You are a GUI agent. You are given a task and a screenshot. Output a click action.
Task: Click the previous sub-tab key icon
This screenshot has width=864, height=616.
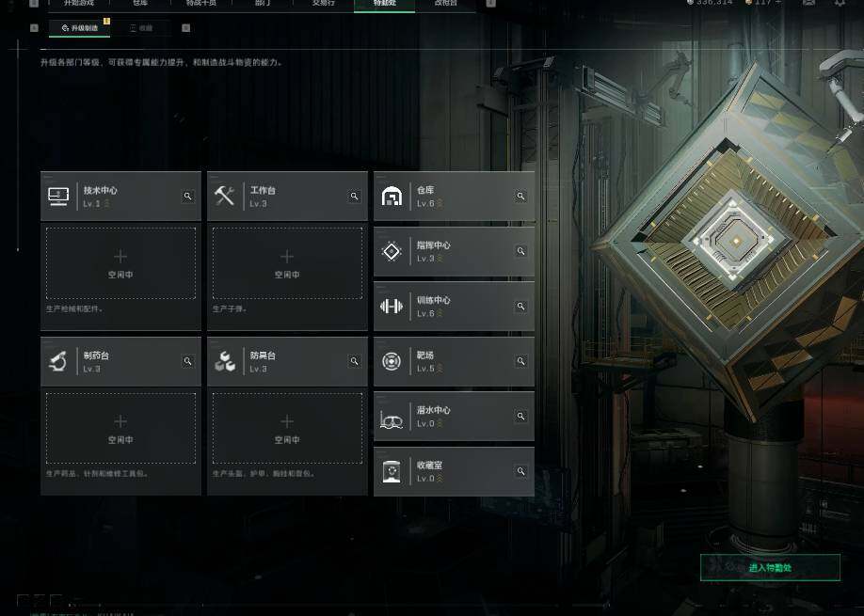pos(34,27)
